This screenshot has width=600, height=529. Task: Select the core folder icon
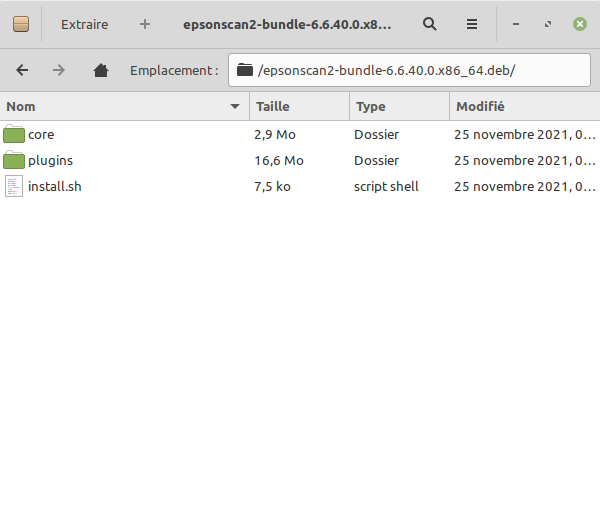coord(14,134)
